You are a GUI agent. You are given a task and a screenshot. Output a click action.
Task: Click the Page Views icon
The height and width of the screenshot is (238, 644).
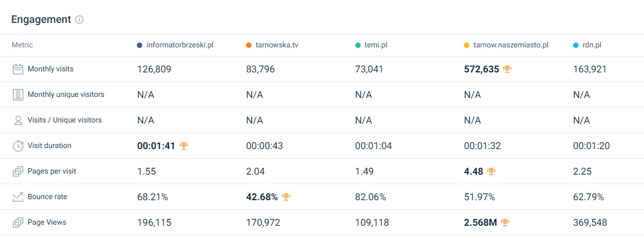[x=18, y=222]
